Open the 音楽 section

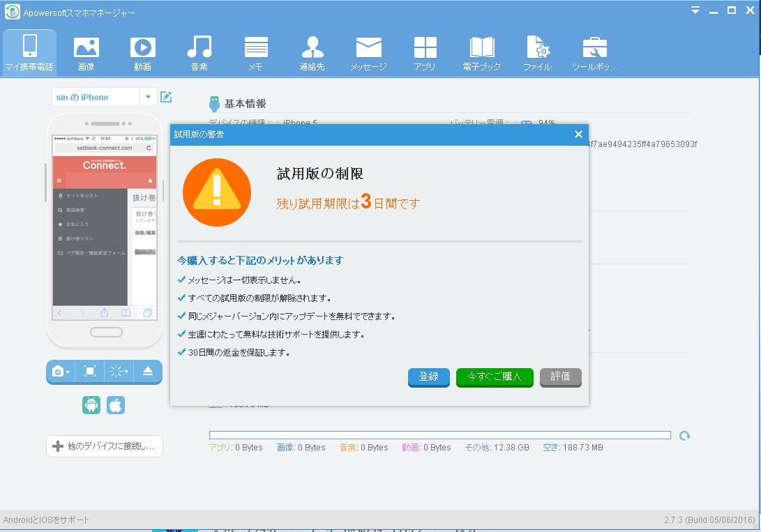coord(199,54)
